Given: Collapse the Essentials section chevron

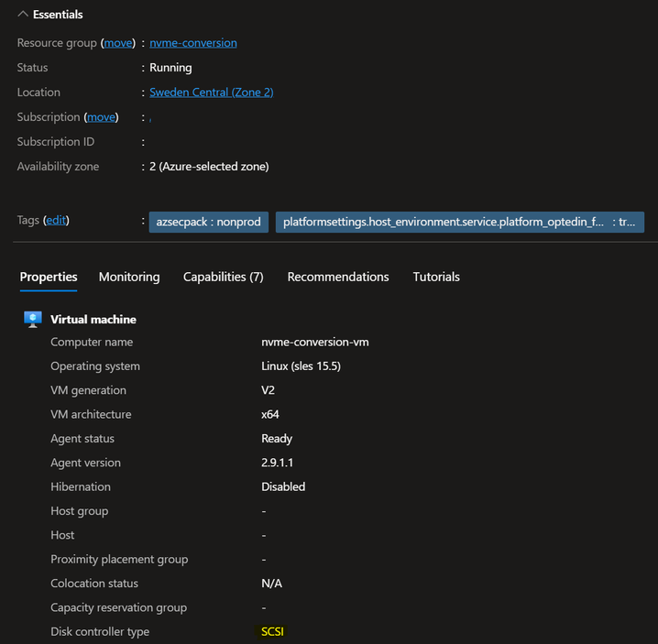Looking at the screenshot, I should (x=23, y=15).
